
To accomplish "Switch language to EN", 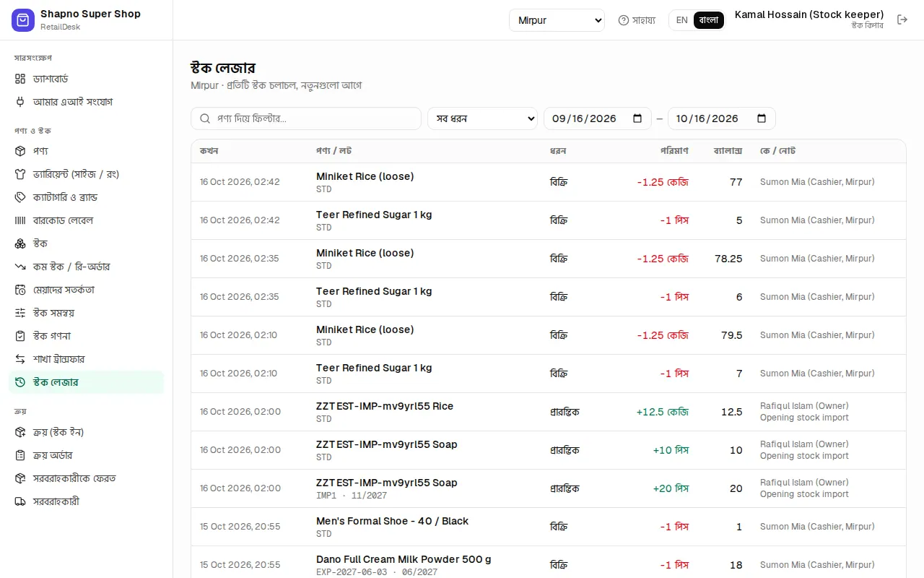I will coord(682,20).
